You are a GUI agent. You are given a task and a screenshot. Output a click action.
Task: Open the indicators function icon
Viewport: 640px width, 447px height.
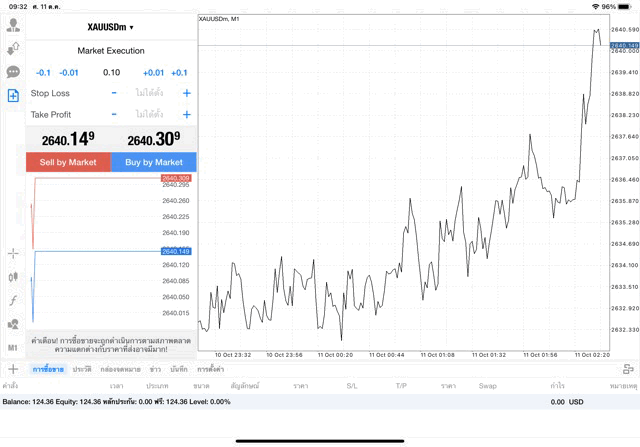click(13, 300)
